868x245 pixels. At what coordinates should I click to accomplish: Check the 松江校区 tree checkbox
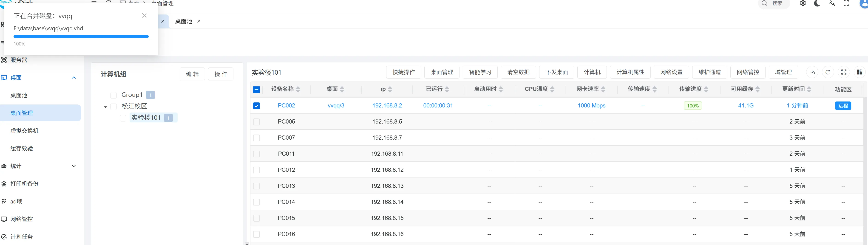tap(113, 107)
